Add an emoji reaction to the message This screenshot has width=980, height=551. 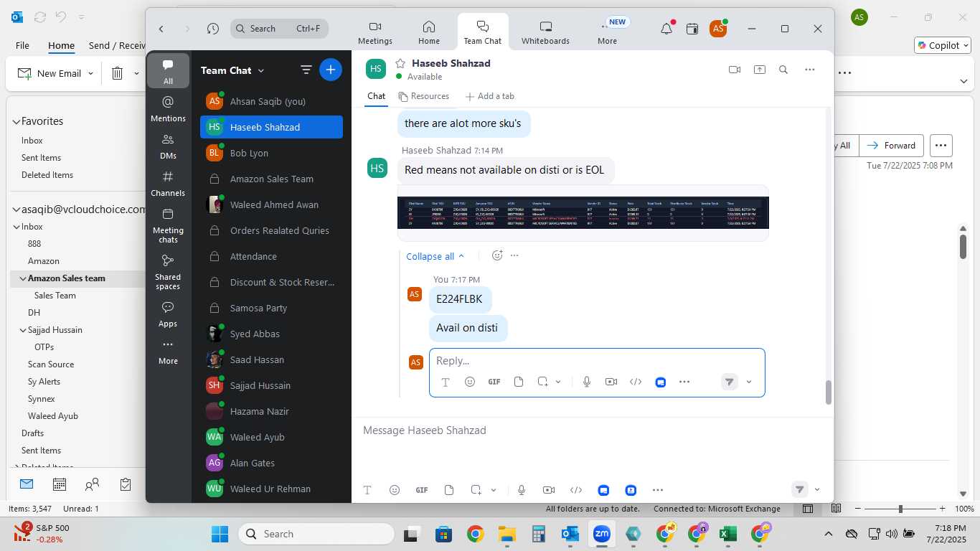point(497,255)
